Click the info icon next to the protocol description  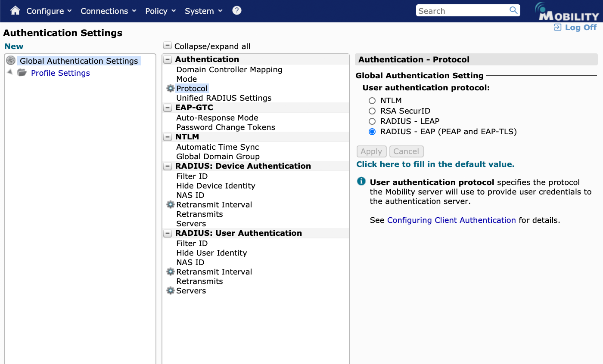click(x=361, y=182)
